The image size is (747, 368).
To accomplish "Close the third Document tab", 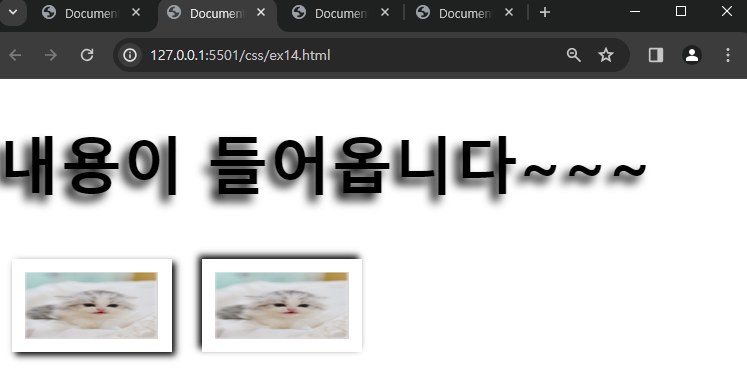I will click(x=385, y=13).
